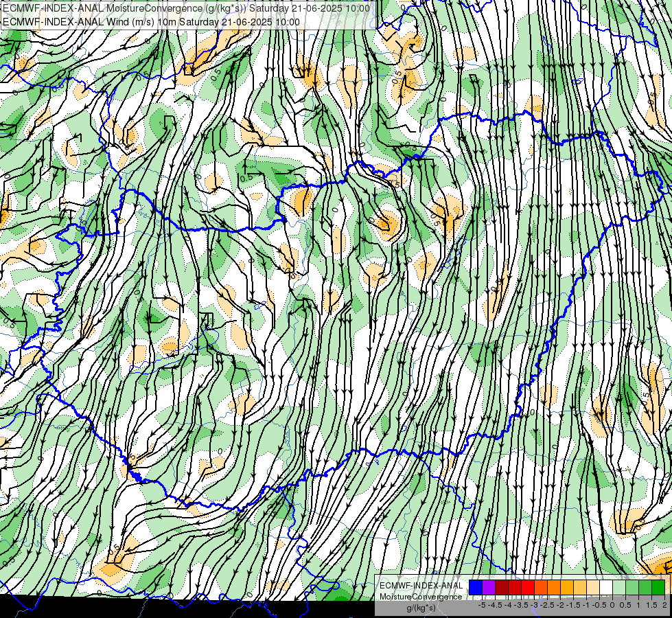672x618 pixels.
Task: Click the legend value '1.5'
Action: pyautogui.click(x=652, y=605)
